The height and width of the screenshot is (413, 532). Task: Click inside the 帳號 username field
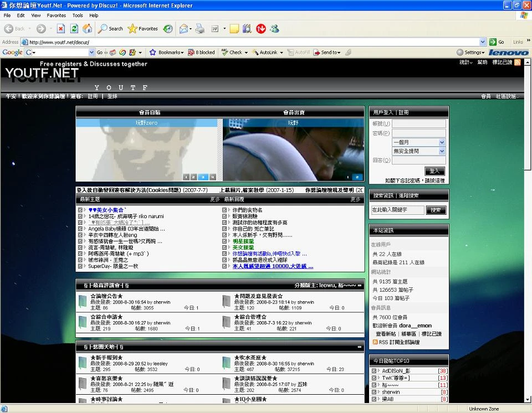(x=419, y=123)
